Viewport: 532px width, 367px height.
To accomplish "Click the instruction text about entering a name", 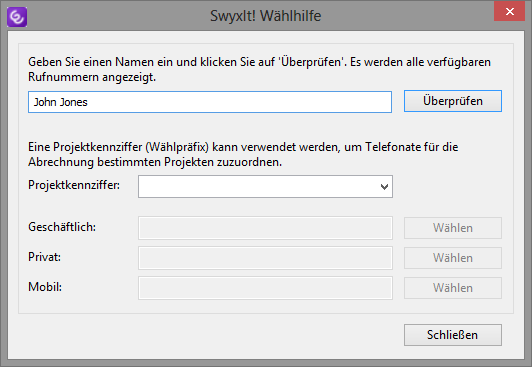I will pyautogui.click(x=260, y=70).
